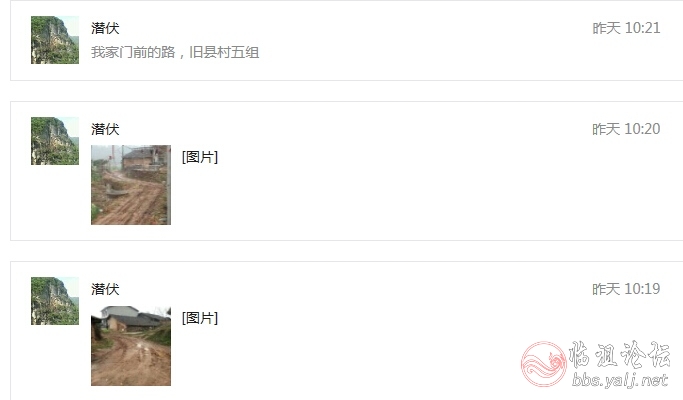
Task: Open username 潜伏 in the 10:21 message
Action: click(105, 28)
